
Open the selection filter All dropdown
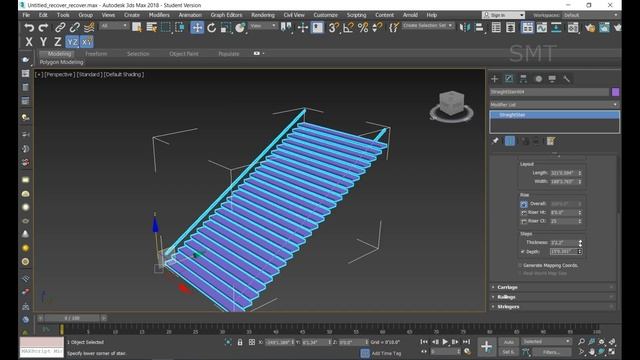tap(113, 26)
